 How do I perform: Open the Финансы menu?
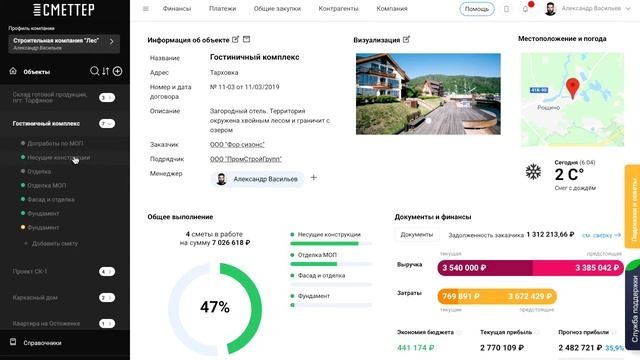(x=177, y=9)
